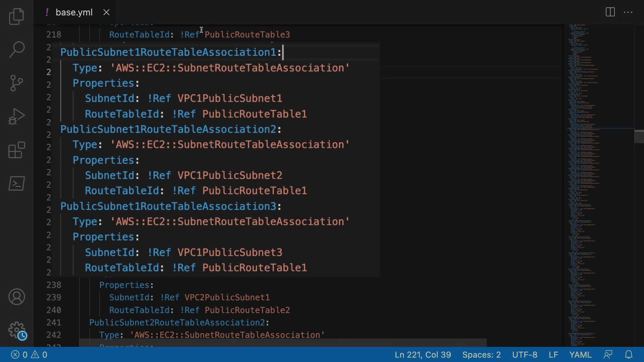The width and height of the screenshot is (644, 362).
Task: Open the Extensions view icon
Action: tap(16, 150)
